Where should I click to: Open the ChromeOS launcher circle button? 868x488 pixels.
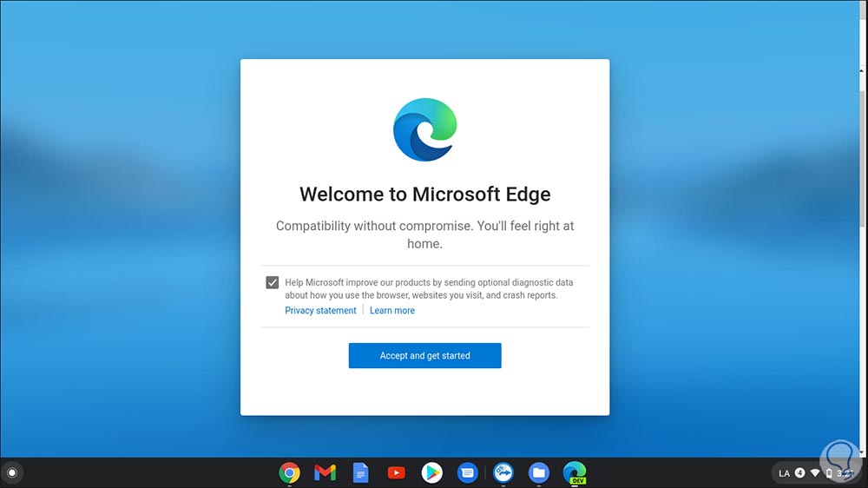tap(11, 473)
